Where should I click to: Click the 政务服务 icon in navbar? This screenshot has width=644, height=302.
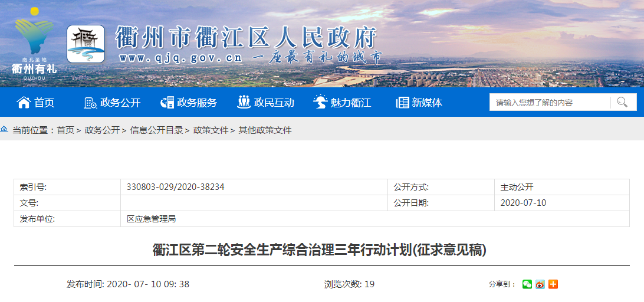[167, 103]
